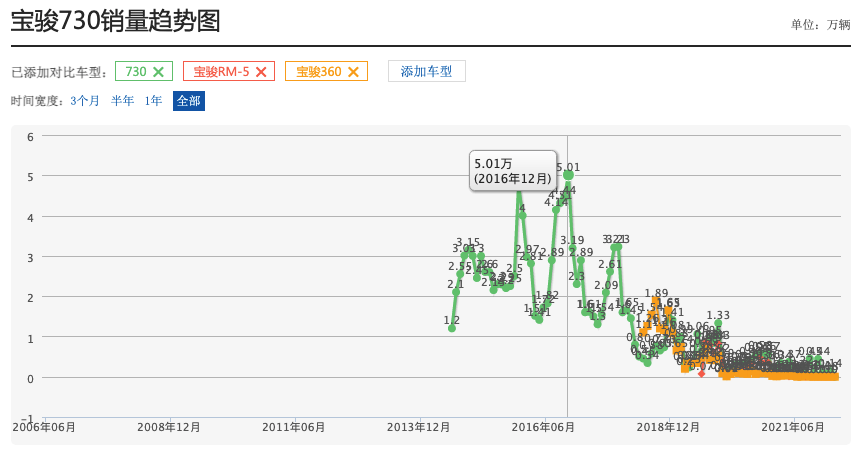Click the 2018年12月 axis label

click(668, 427)
